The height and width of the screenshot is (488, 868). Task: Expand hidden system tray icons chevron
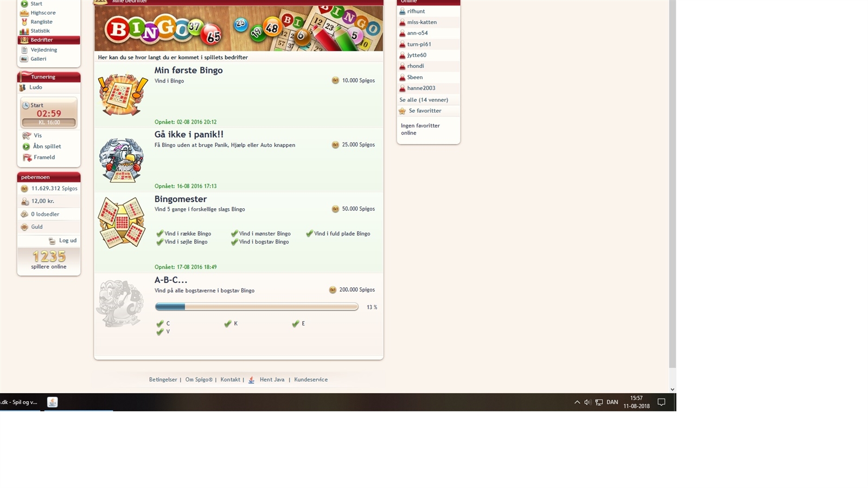click(x=577, y=402)
